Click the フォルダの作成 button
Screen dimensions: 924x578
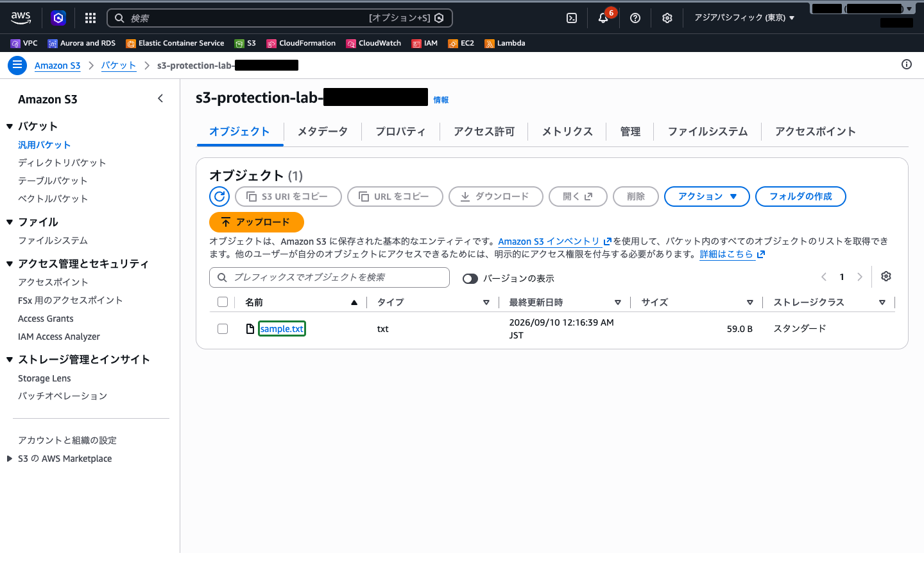tap(801, 197)
